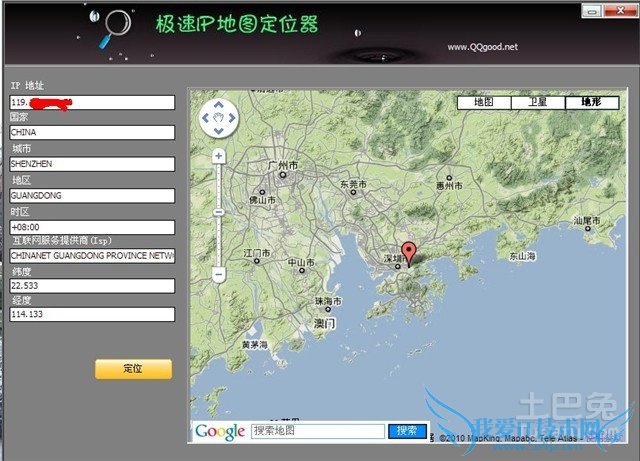The height and width of the screenshot is (461, 640).
Task: Pan map down with navigation arrow
Action: point(218,130)
